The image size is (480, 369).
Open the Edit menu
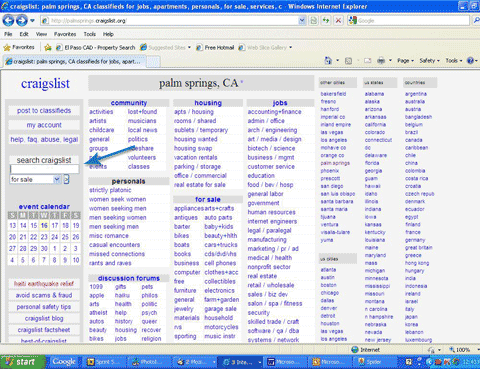click(24, 34)
